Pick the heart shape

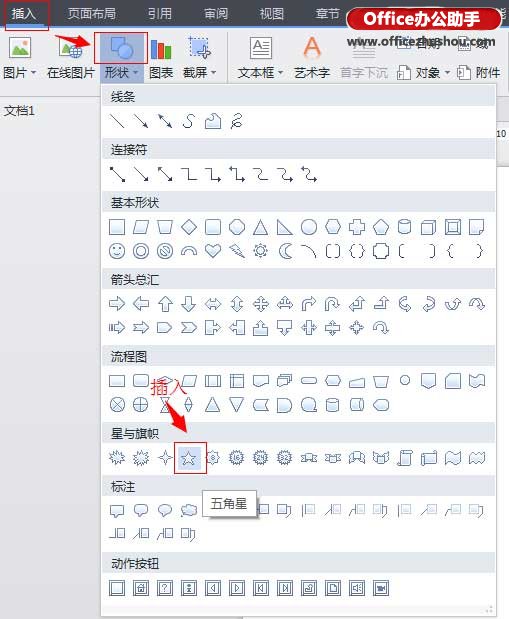(x=213, y=251)
